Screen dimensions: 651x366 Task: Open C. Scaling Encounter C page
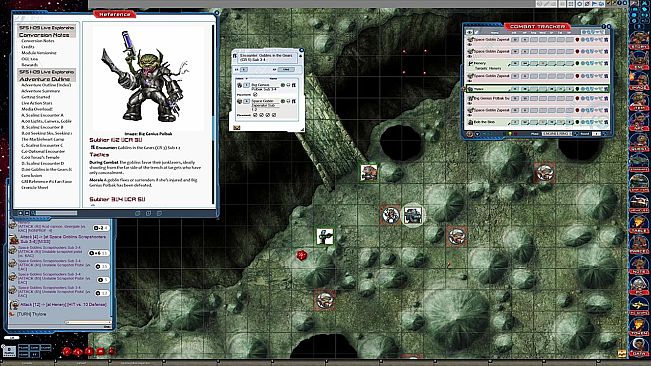click(x=42, y=145)
